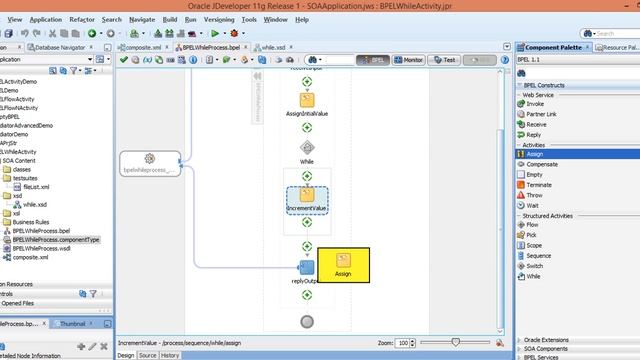Click the Save All toolbar icon
This screenshot has width=640, height=360.
click(8, 33)
